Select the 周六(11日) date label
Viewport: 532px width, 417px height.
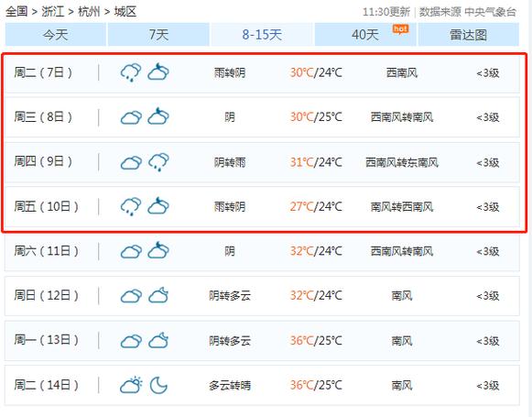click(x=46, y=251)
